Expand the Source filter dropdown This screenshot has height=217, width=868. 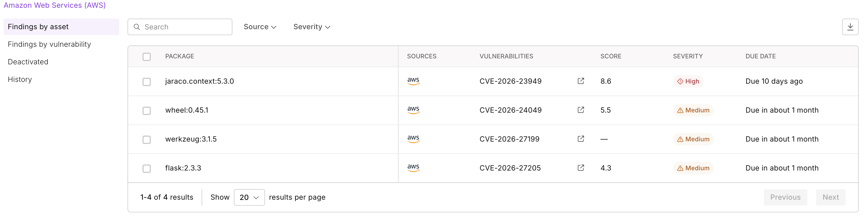click(260, 27)
